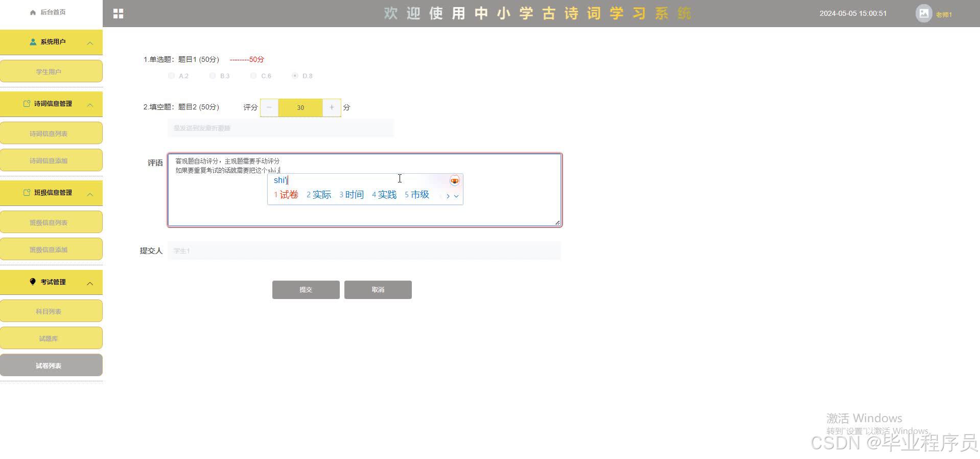Open 试卷列表 menu item
This screenshot has height=459, width=980.
click(x=51, y=365)
